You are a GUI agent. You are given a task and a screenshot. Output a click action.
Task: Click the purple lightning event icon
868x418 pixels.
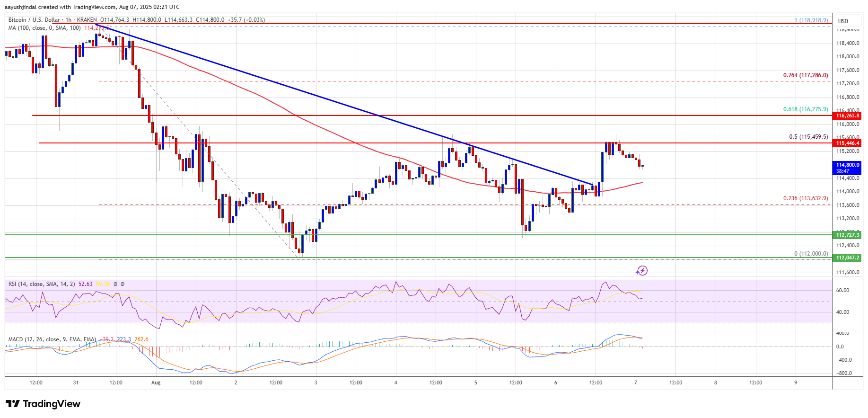(641, 271)
